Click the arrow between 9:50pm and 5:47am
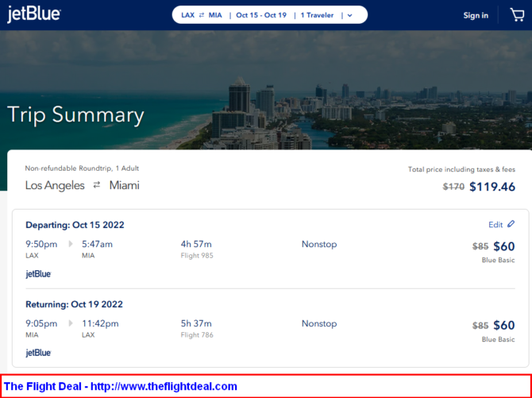The width and height of the screenshot is (532, 398). coord(70,244)
